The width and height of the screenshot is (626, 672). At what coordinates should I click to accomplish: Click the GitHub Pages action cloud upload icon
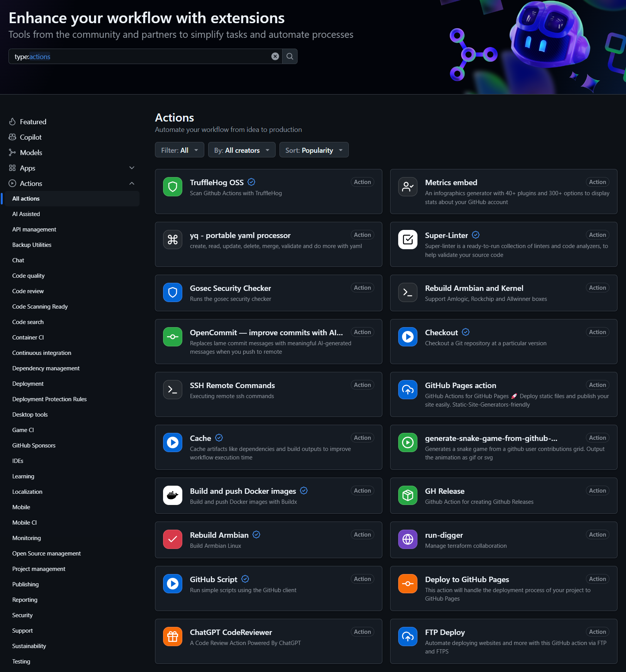[408, 390]
